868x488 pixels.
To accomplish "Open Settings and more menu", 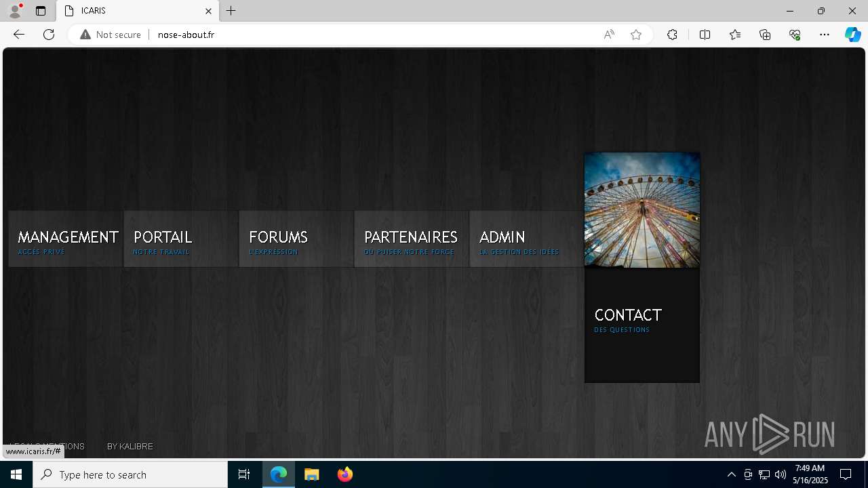I will pyautogui.click(x=825, y=35).
